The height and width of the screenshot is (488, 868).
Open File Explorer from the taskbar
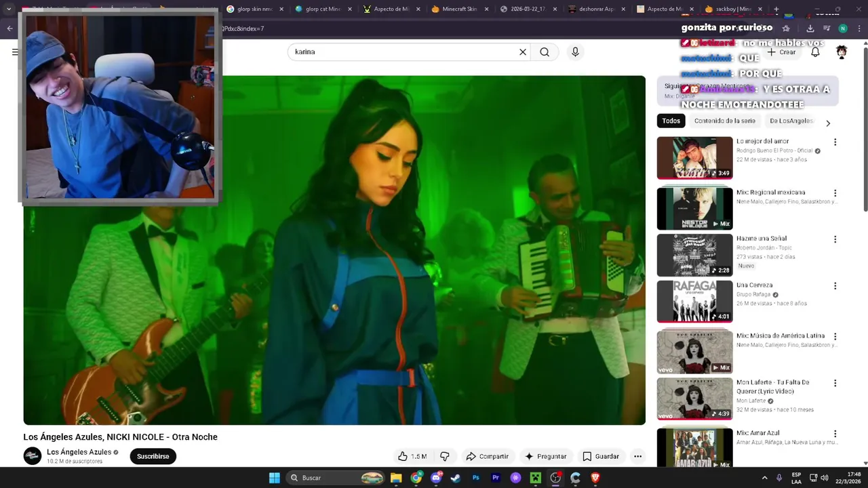coord(396,478)
